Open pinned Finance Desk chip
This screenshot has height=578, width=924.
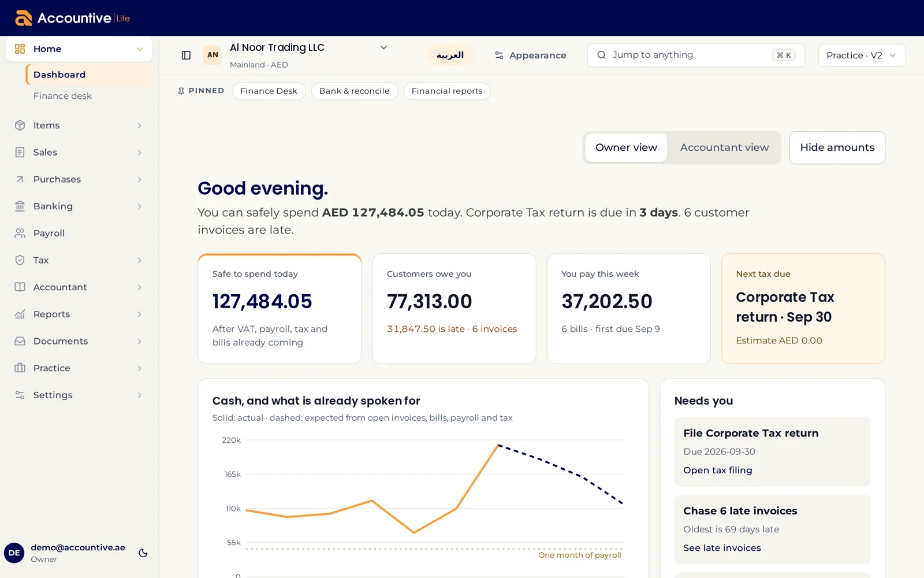point(269,91)
